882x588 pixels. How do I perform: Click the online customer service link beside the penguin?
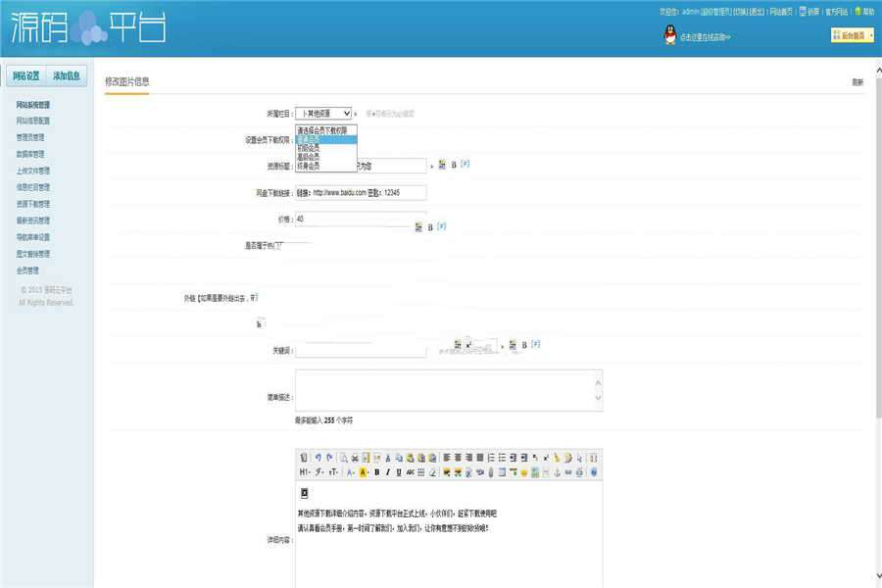[x=705, y=37]
